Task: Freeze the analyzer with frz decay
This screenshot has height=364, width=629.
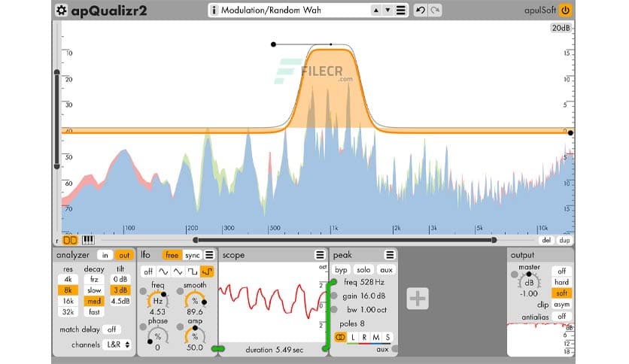Action: pos(94,280)
